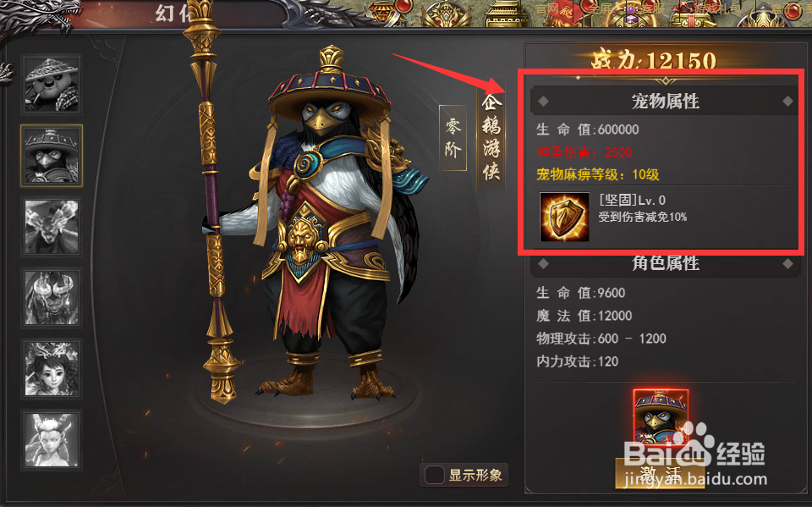812x507 pixels.
Task: Click the penguin activation item icon
Action: point(661,417)
